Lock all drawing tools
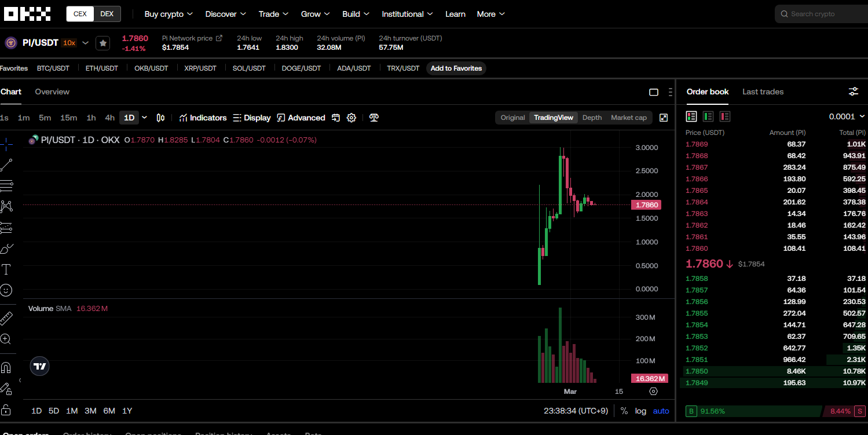Viewport: 868px width, 435px height. (6, 409)
